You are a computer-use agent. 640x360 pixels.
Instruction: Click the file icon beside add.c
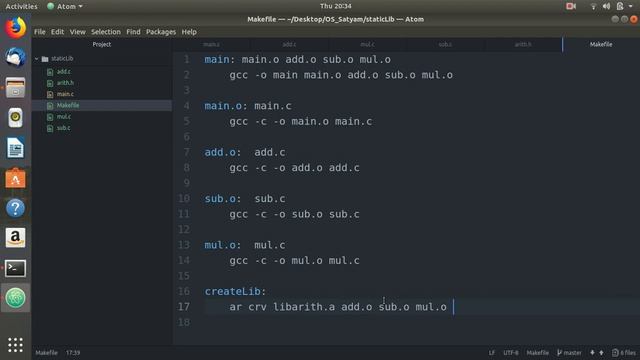point(50,72)
